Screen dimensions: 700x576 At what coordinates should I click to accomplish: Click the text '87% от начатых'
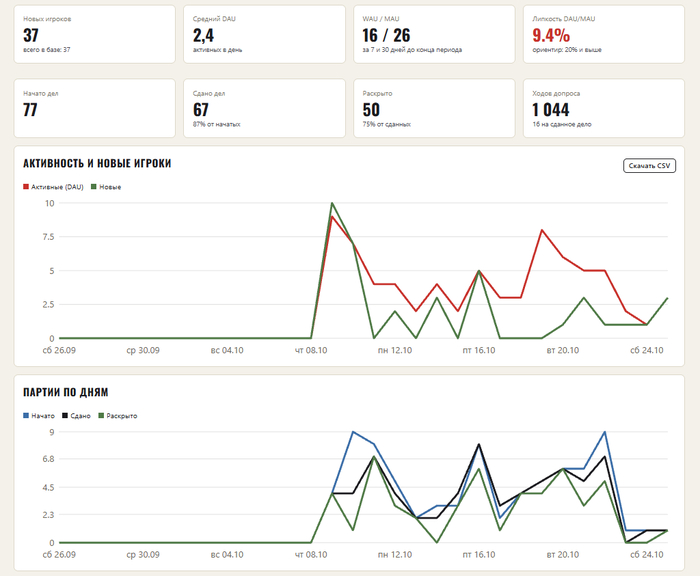(217, 124)
